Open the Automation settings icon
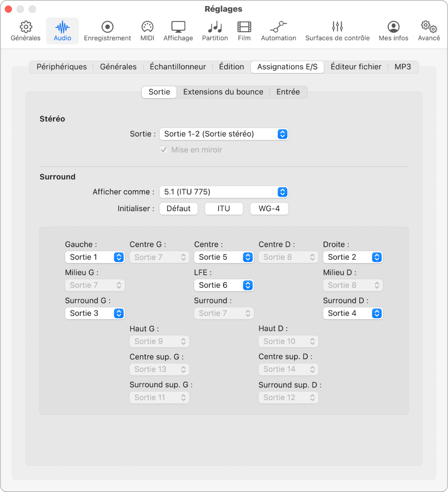The image size is (448, 492). click(278, 30)
